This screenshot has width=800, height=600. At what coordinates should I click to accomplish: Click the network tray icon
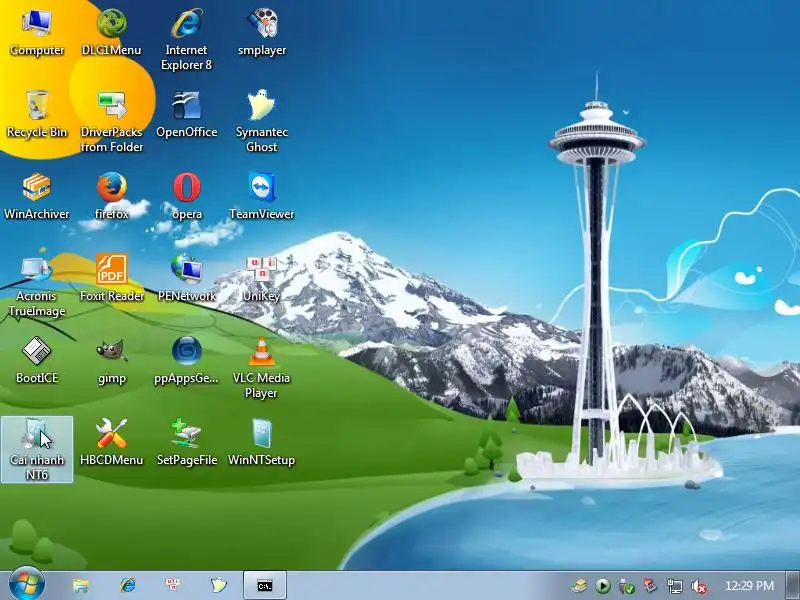point(674,586)
